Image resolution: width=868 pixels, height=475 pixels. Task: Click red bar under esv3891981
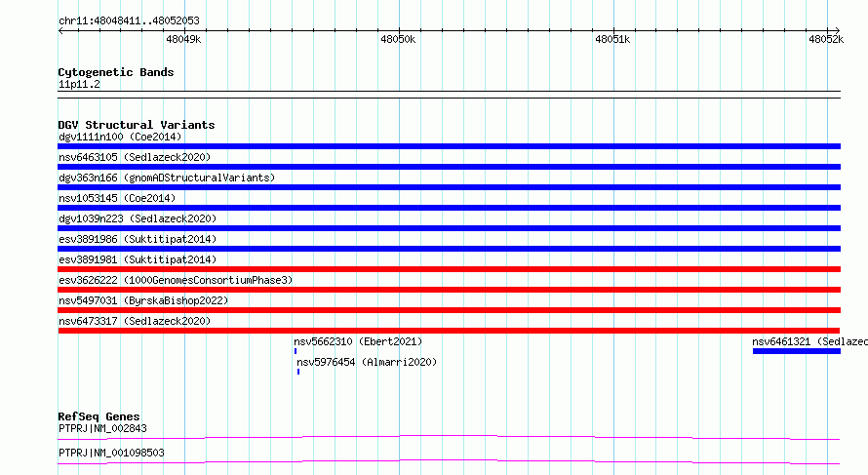[449, 269]
